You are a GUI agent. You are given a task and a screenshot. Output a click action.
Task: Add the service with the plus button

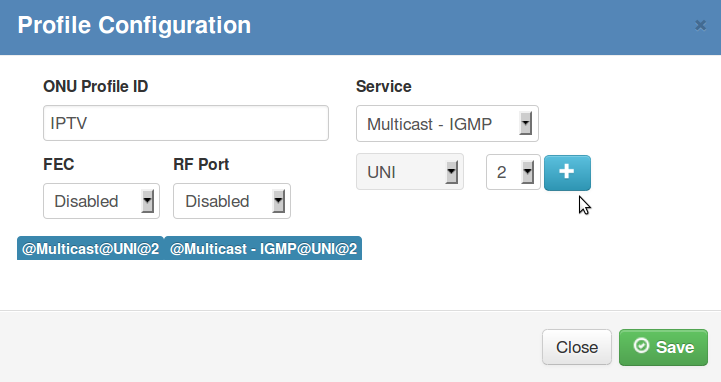tap(567, 173)
